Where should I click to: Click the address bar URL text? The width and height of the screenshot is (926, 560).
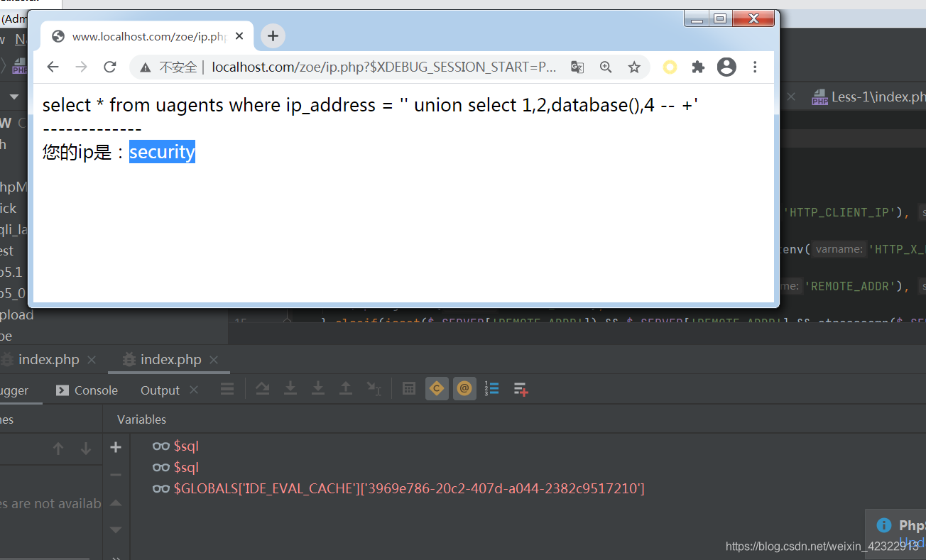384,67
